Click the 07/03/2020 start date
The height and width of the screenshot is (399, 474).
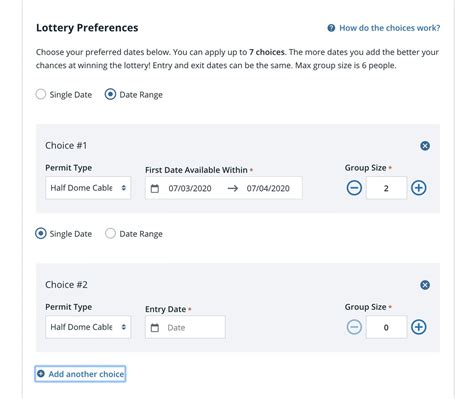pos(190,188)
